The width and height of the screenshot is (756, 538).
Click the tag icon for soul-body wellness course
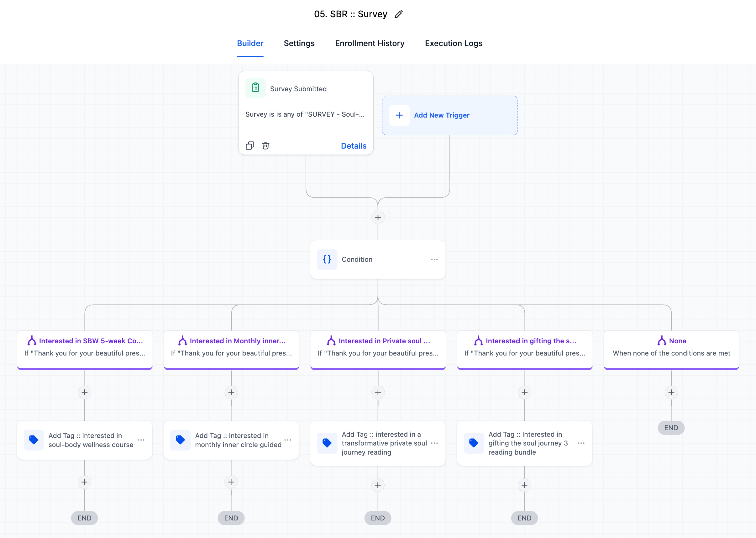tap(34, 440)
